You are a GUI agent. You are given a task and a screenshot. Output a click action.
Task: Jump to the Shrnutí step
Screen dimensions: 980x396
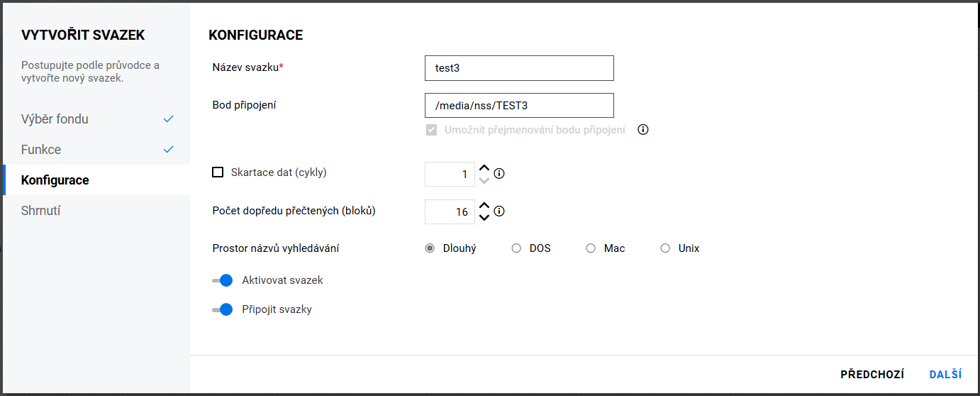[x=40, y=211]
